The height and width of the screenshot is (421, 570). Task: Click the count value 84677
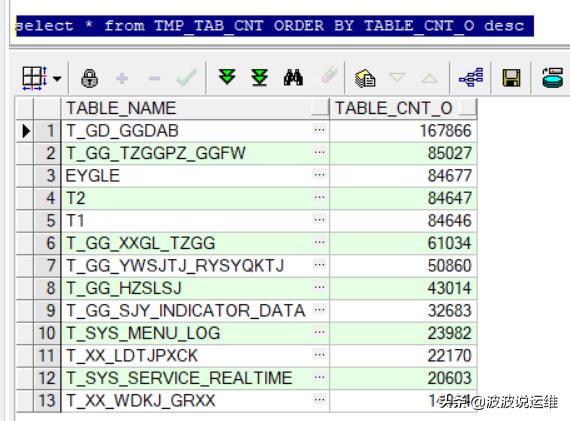(450, 176)
